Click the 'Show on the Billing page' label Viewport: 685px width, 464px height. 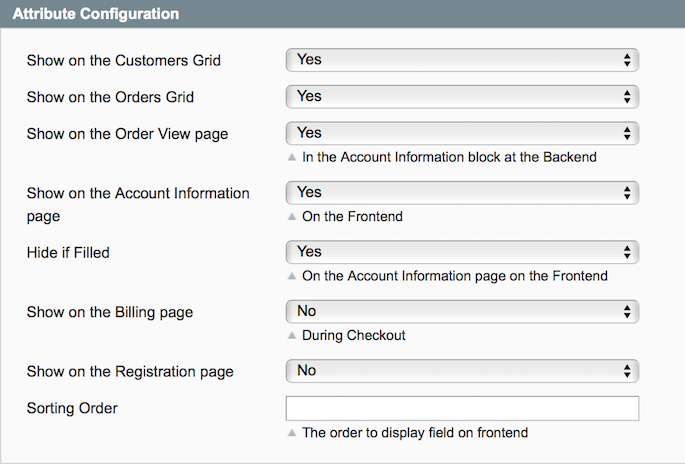(x=109, y=312)
